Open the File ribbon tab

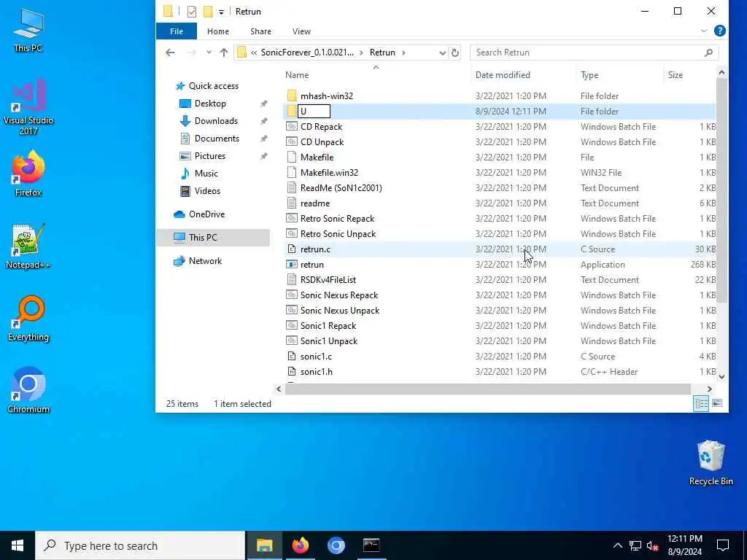177,31
